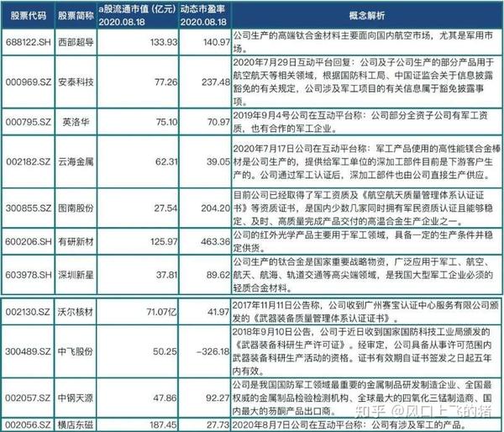Select stock code 688122.SH

tap(29, 42)
